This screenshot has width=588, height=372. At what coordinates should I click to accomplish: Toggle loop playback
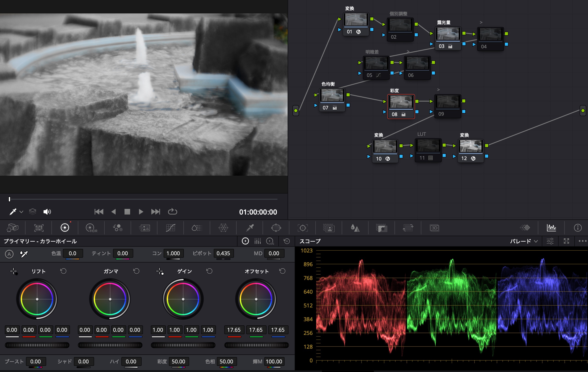(x=172, y=212)
